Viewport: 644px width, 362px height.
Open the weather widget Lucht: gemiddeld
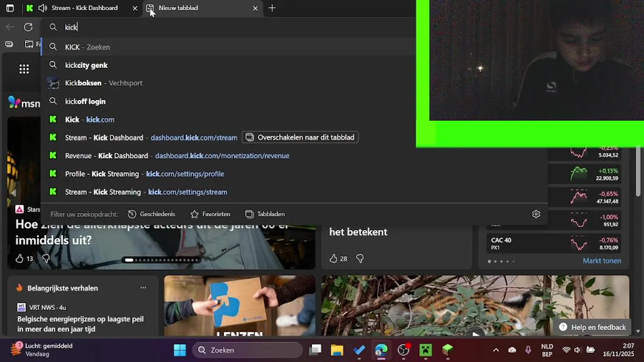(x=42, y=350)
